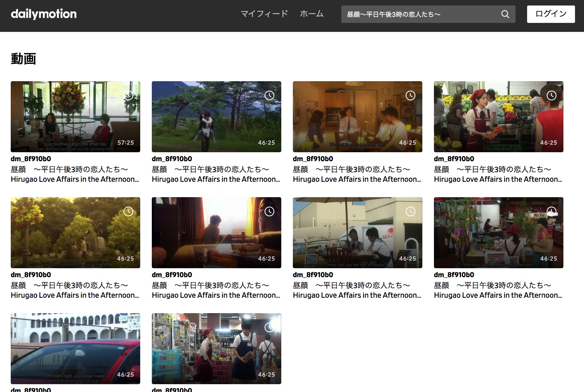Click the title under flower lobby video

coord(75,174)
